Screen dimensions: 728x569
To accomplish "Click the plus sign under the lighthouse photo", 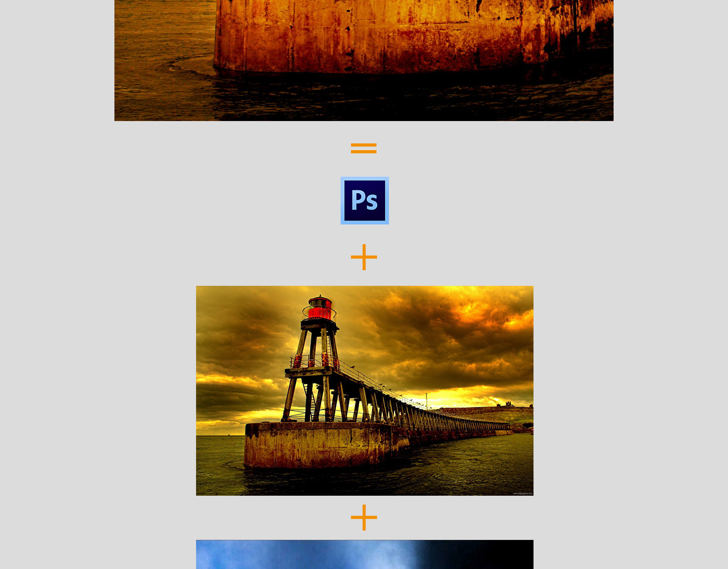I will [364, 518].
